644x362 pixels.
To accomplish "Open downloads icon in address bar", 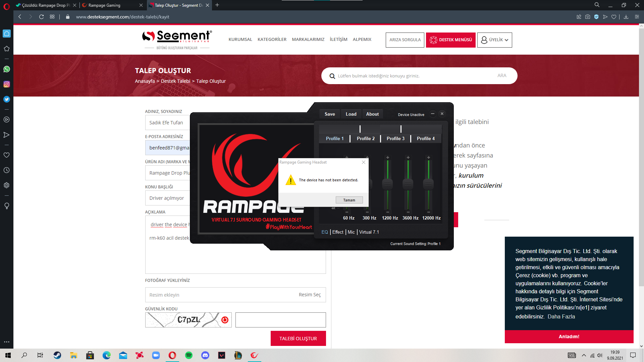I will (626, 17).
